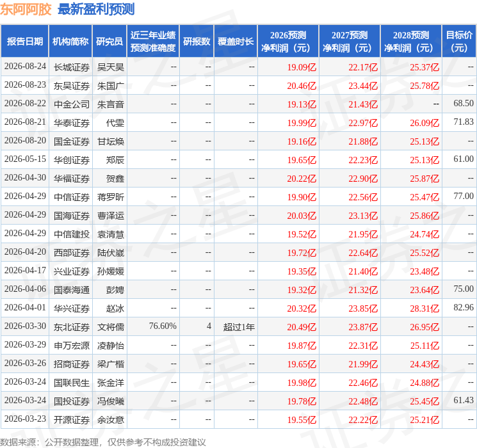Click the 2026预测净利润 column header
Image resolution: width=477 pixels, height=448 pixels.
point(288,42)
